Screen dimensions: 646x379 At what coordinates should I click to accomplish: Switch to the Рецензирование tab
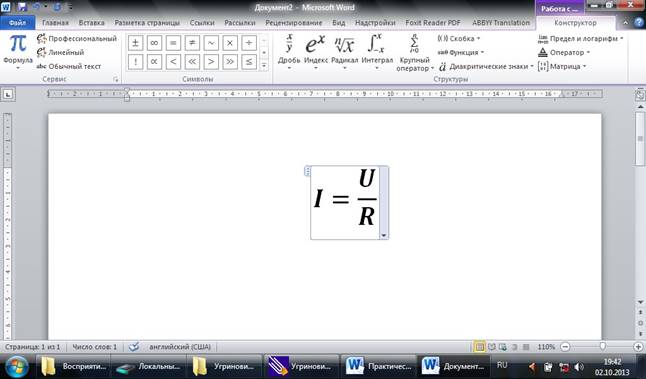tap(293, 23)
